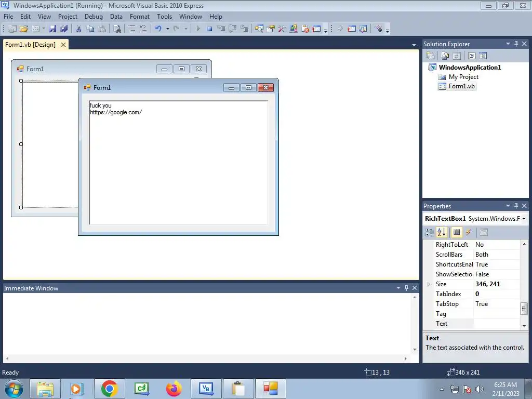Open the Redo history dropdown arrow
Image resolution: width=532 pixels, height=399 pixels.
[186, 29]
